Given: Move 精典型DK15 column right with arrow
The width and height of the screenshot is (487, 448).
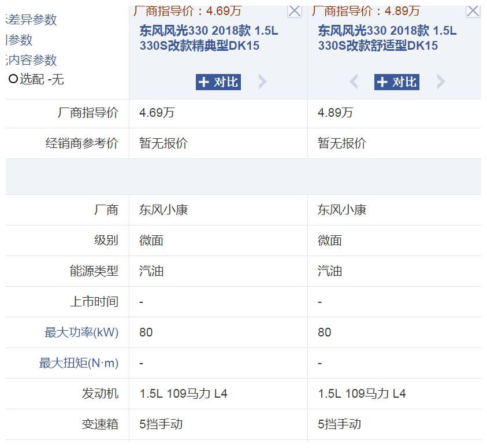Looking at the screenshot, I should 262,82.
